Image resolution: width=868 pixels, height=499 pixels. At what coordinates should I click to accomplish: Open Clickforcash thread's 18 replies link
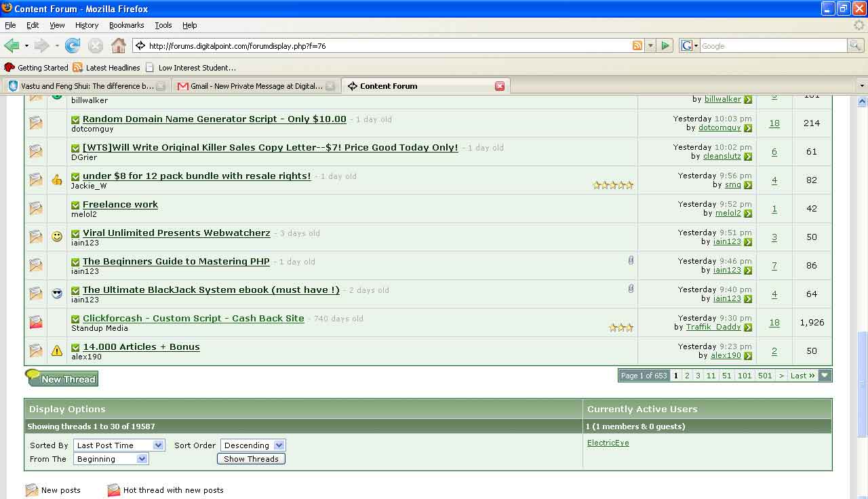coord(774,323)
